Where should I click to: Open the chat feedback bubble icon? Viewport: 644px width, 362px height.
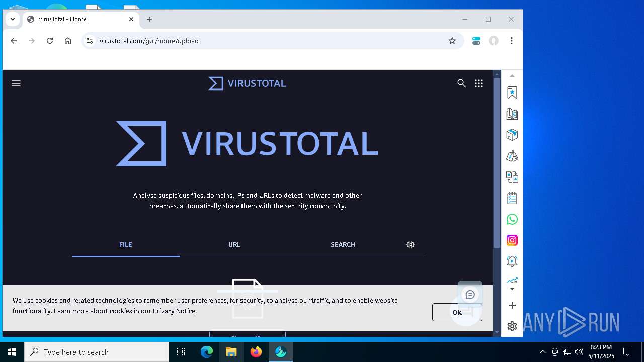click(x=470, y=295)
